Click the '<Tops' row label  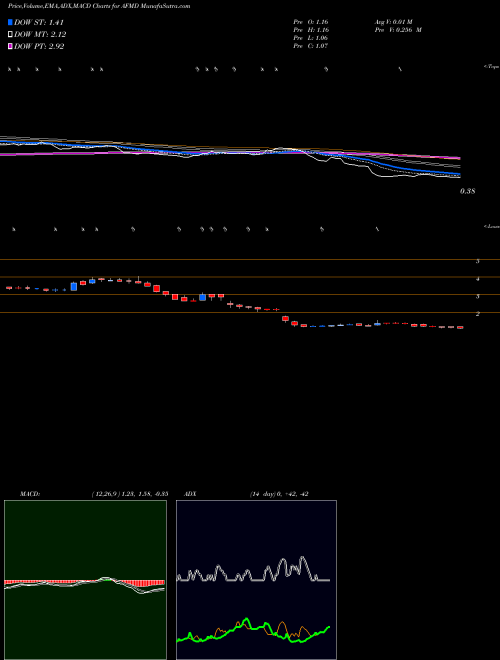point(491,67)
